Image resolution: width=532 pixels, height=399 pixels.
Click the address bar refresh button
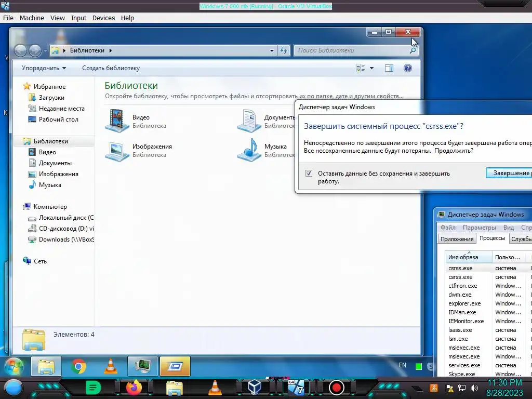[x=284, y=50]
